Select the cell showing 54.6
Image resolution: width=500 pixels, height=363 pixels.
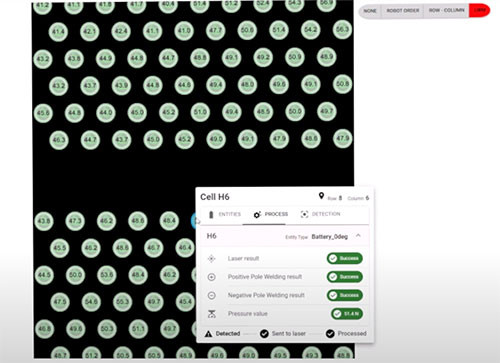(x=91, y=302)
